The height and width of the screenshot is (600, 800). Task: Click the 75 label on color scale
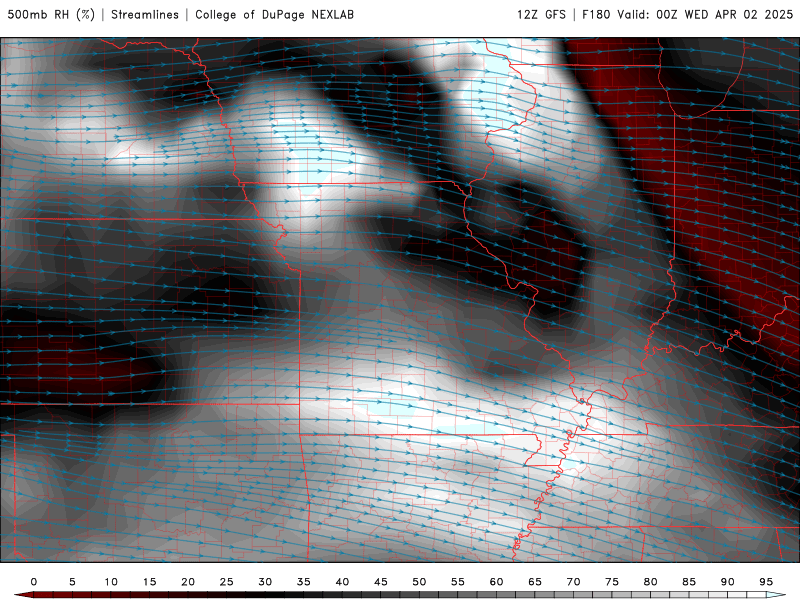coord(612,582)
